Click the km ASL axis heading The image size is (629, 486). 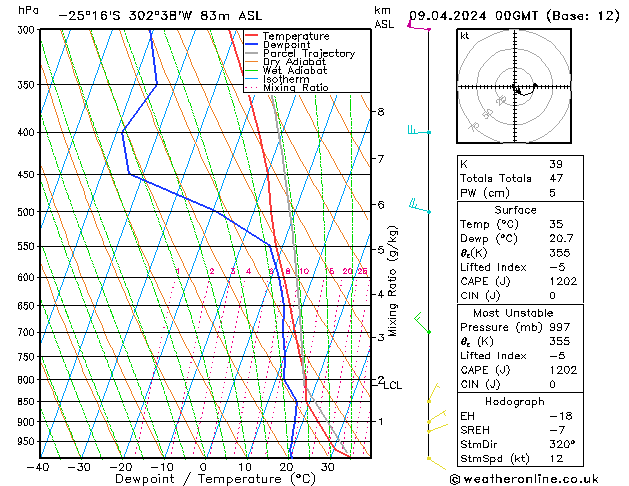pyautogui.click(x=384, y=17)
